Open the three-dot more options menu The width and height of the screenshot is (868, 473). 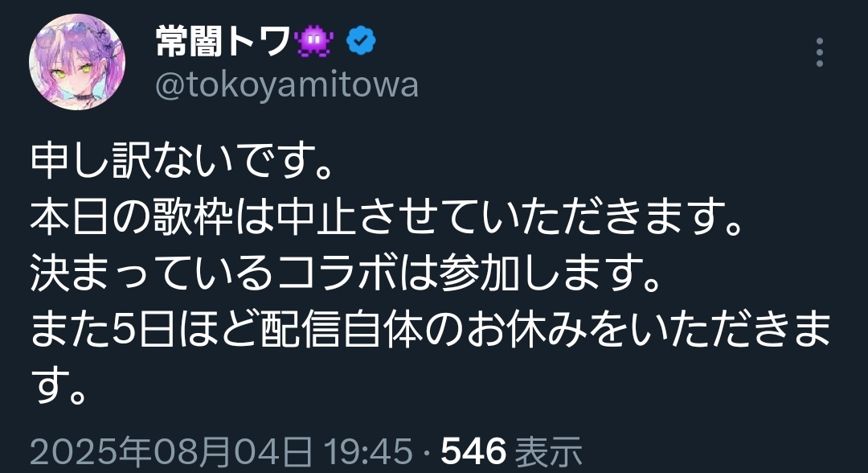pyautogui.click(x=820, y=52)
